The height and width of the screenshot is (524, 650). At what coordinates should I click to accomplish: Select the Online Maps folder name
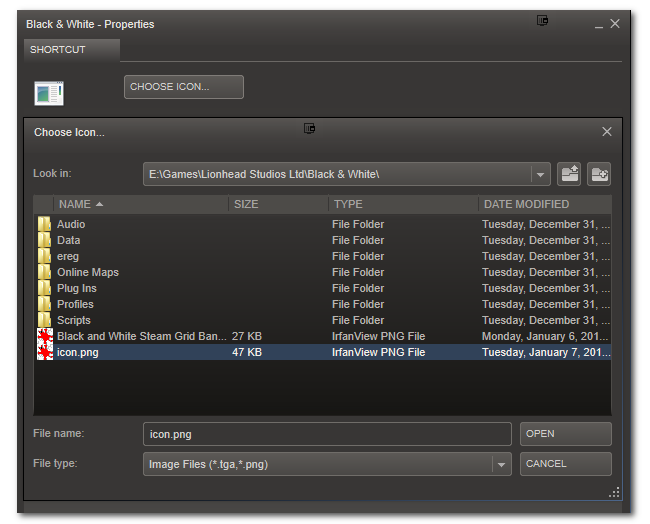coord(88,272)
